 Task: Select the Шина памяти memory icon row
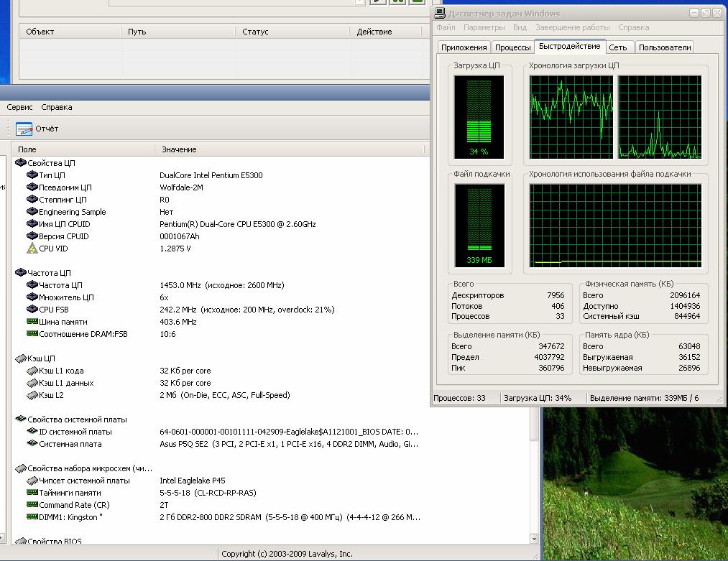coord(32,322)
